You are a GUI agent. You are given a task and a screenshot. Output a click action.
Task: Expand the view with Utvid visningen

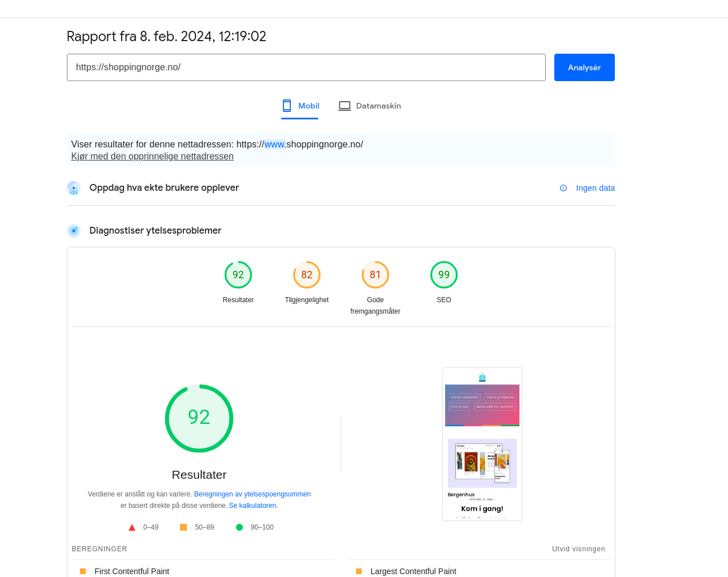(x=578, y=549)
